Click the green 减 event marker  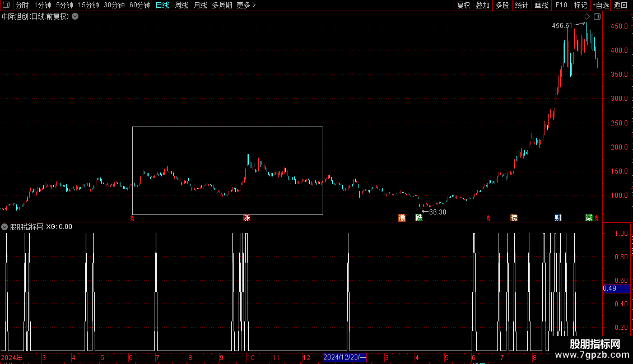point(589,218)
